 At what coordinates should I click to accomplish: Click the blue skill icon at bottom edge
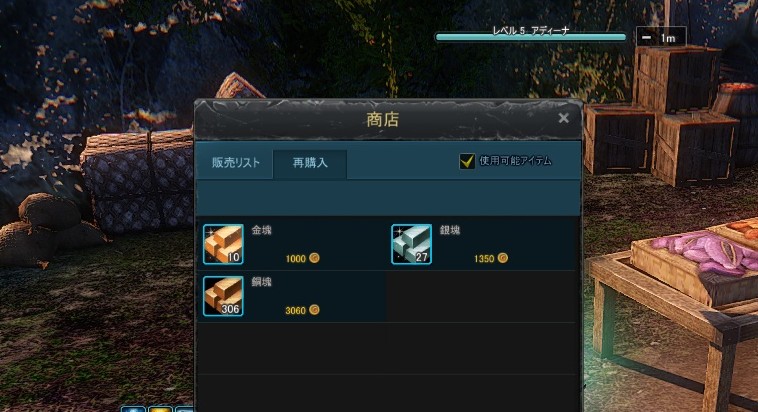click(x=133, y=409)
